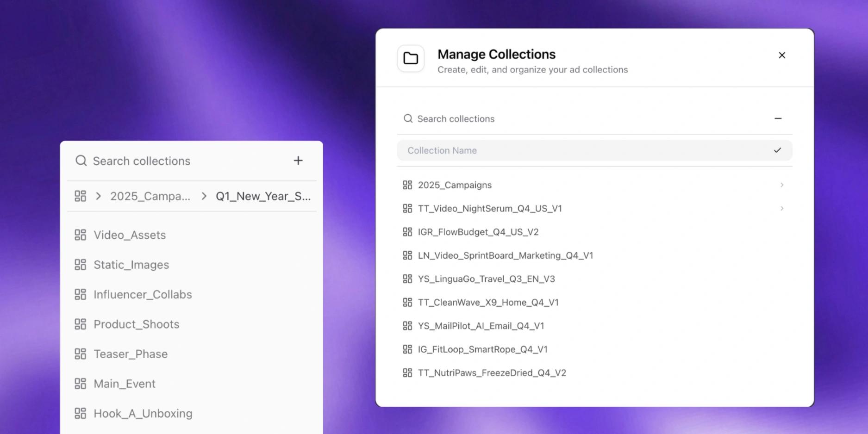This screenshot has height=434, width=868.
Task: Click the grid icon next to IG_FitLoop_SmartRope_Q4_V1
Action: coord(407,349)
